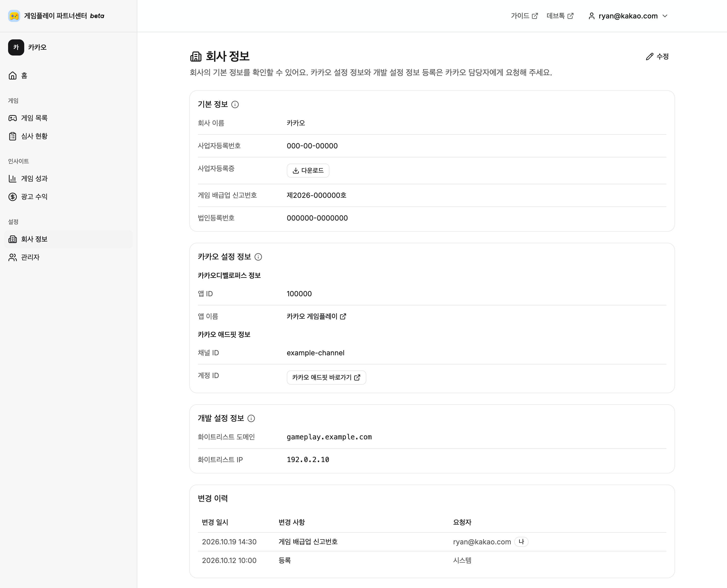
Task: Open the 데브톡 external link
Action: (560, 16)
